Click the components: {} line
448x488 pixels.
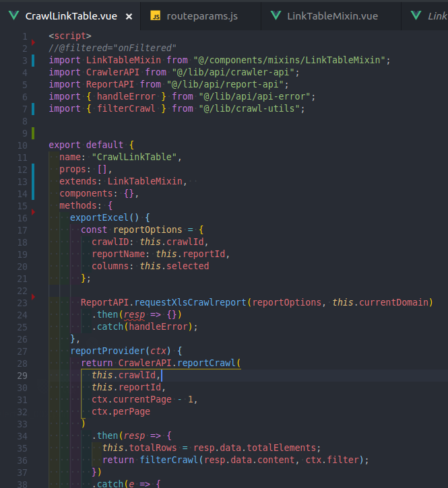click(x=99, y=194)
